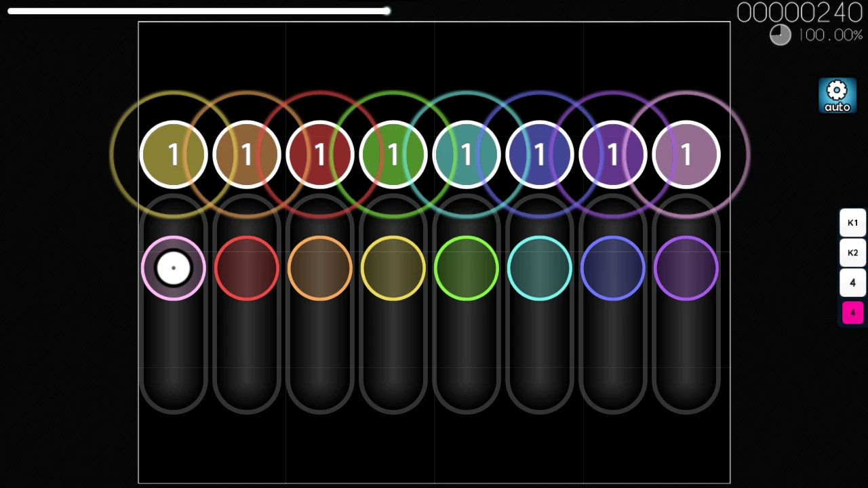Select the cyan-outlined circle in lower row
This screenshot has height=488, width=868.
pos(540,268)
